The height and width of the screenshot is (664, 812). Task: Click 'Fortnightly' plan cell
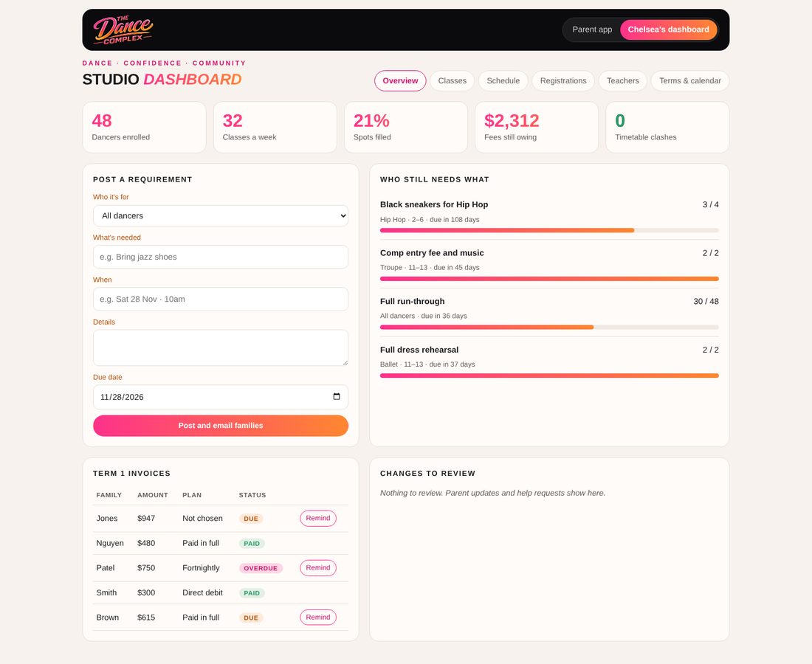tap(201, 568)
